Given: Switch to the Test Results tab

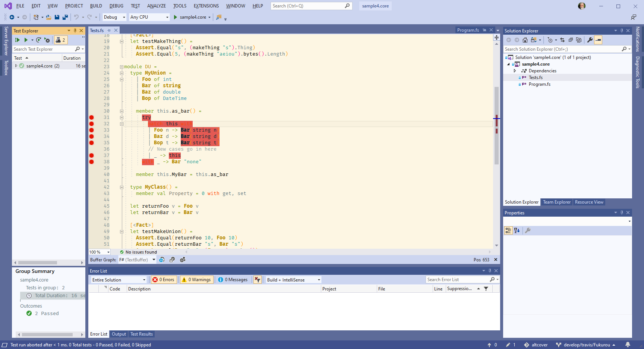Looking at the screenshot, I should (142, 334).
